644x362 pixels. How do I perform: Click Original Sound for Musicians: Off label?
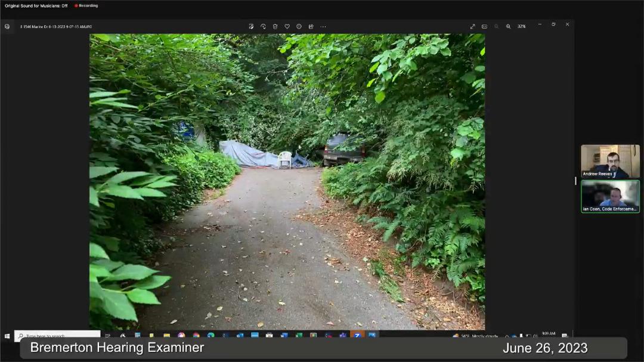point(36,6)
